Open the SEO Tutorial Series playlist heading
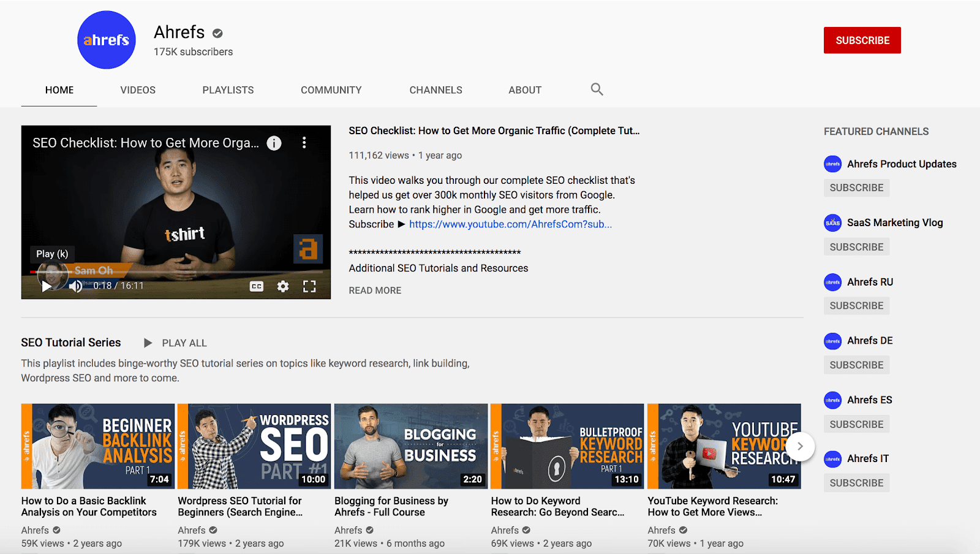 click(x=71, y=343)
